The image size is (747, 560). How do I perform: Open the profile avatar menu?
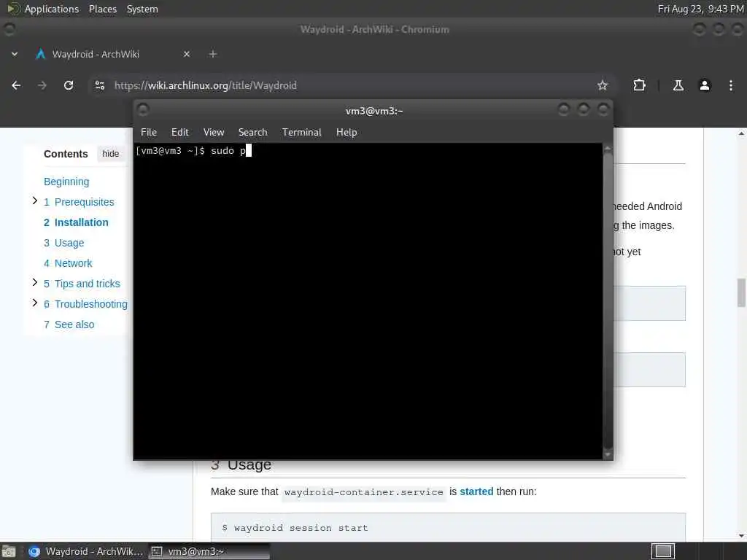[x=705, y=85]
